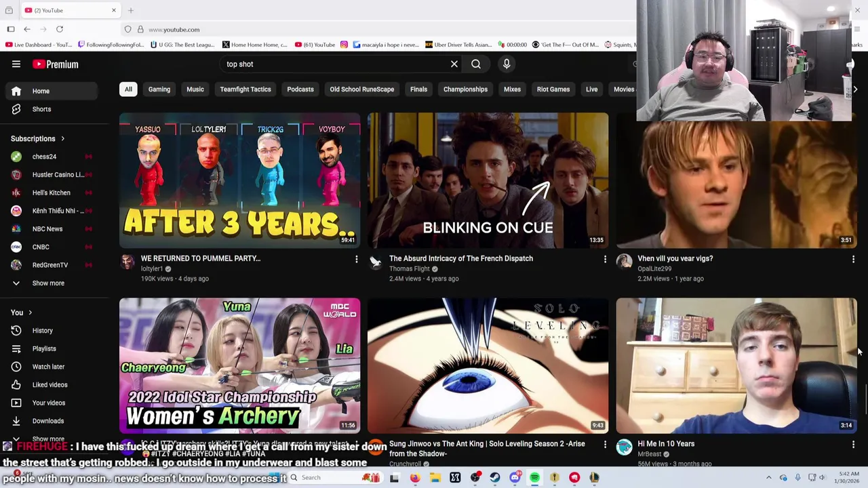Open the 'Vhen vill you vear vigs?' title
This screenshot has height=488, width=868.
tap(675, 258)
